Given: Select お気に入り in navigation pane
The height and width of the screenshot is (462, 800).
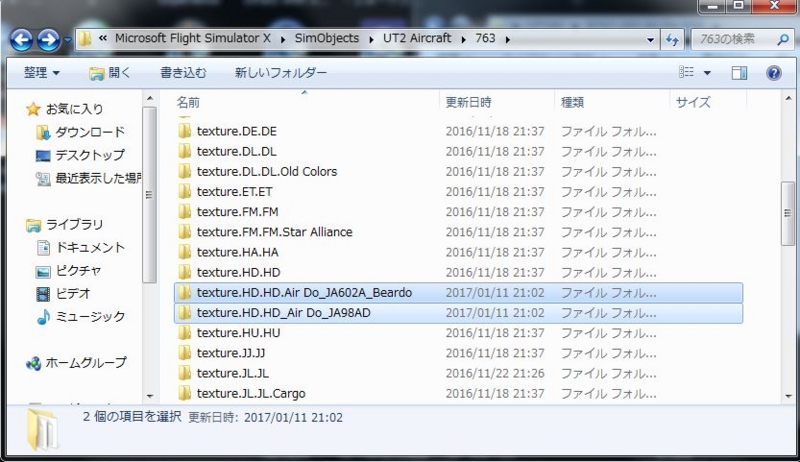Looking at the screenshot, I should coord(74,109).
